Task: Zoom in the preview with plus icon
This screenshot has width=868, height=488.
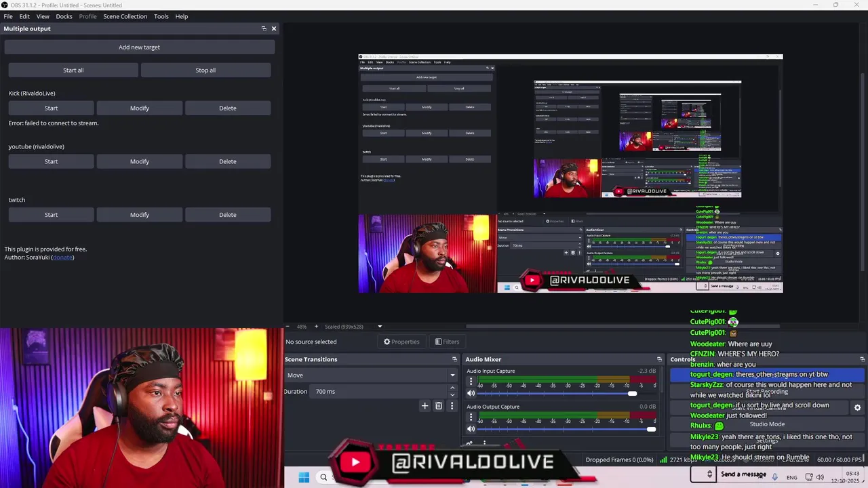Action: click(316, 327)
